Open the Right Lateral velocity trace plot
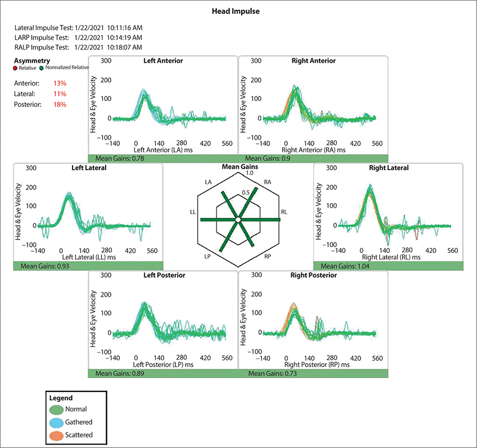 [x=388, y=212]
